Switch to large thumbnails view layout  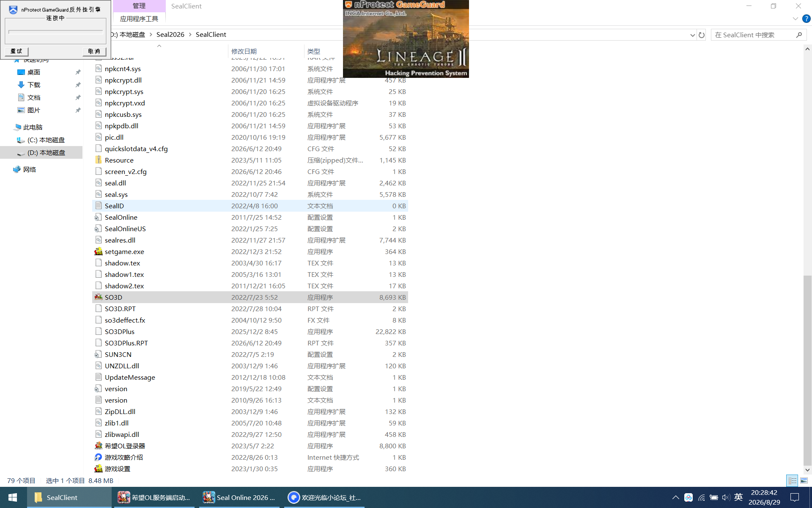pyautogui.click(x=804, y=480)
